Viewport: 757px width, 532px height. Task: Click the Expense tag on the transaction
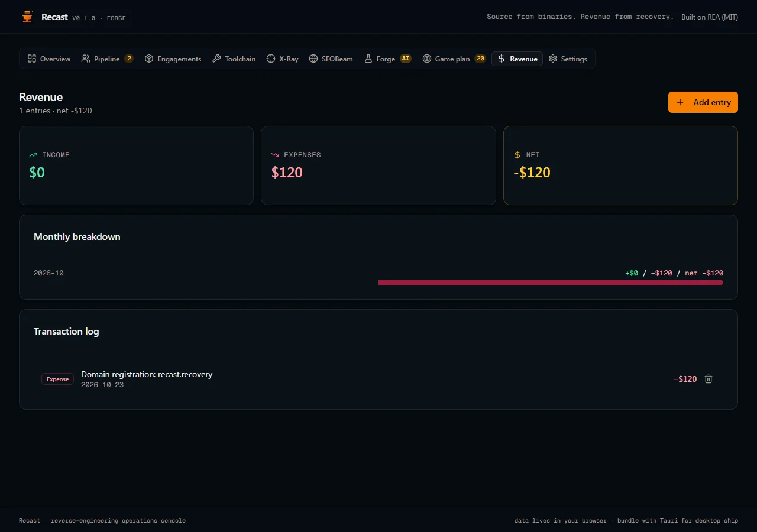[x=57, y=379]
